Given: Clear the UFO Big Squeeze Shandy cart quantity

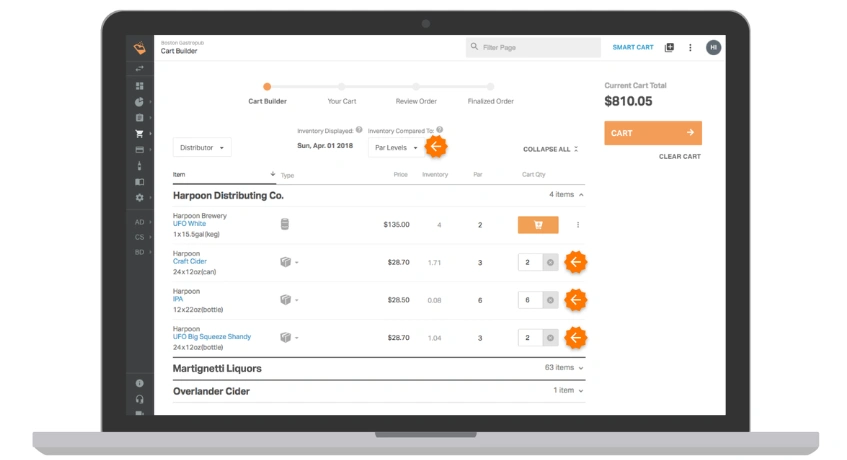Looking at the screenshot, I should click(x=550, y=338).
